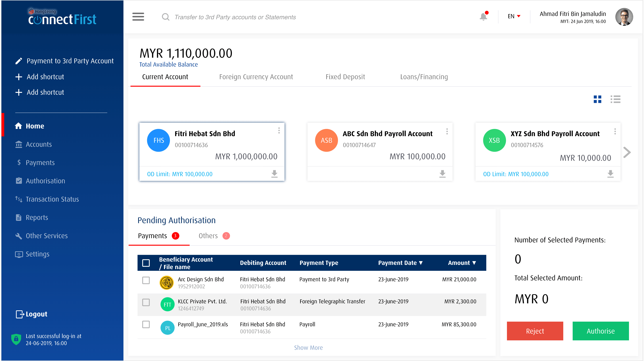Viewport: 644px width, 361px height.
Task: Click the Logout icon
Action: [20, 314]
